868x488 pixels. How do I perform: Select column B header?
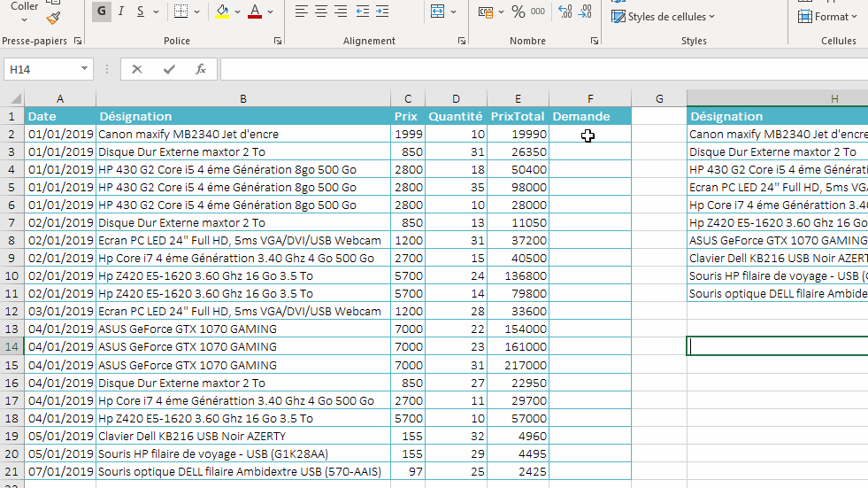click(x=243, y=98)
